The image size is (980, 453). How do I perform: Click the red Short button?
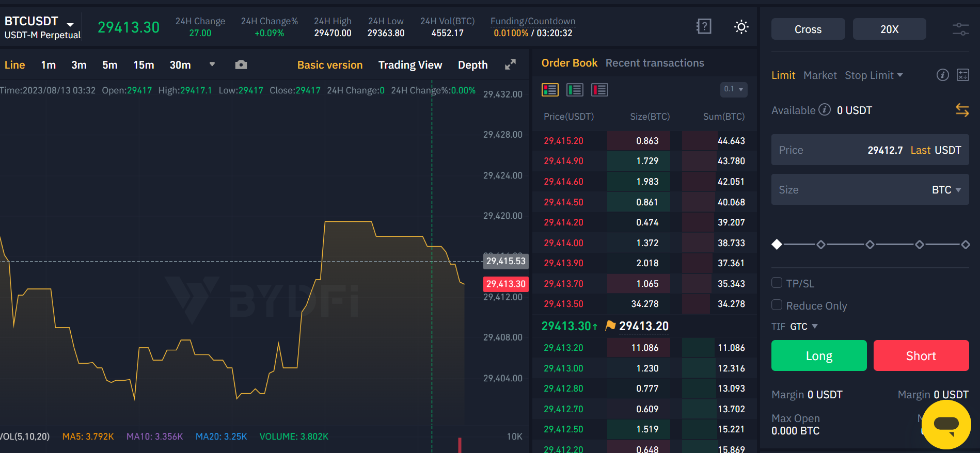(921, 355)
